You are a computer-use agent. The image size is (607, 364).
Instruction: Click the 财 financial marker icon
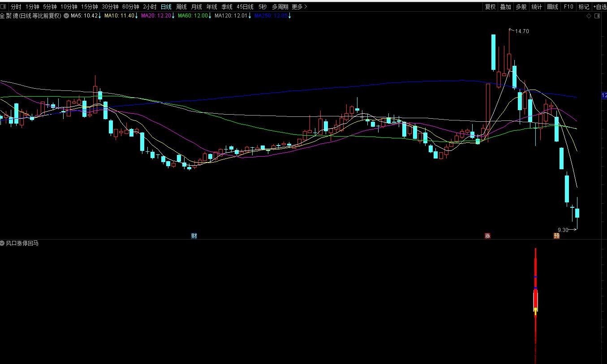(x=194, y=236)
